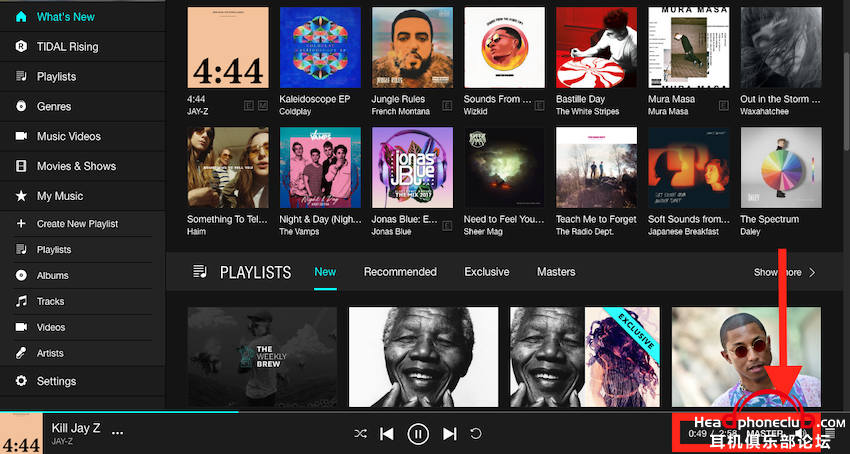
Task: Click the top Playlists sidebar icon
Action: coord(21,76)
